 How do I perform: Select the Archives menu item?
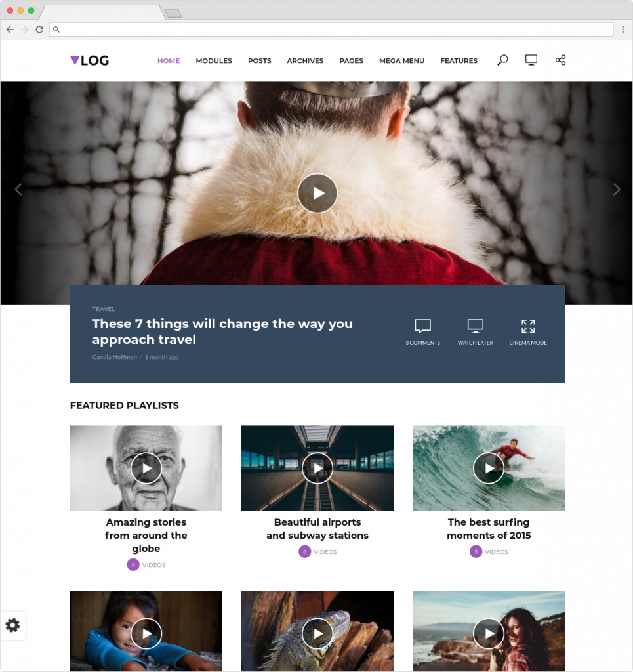305,61
